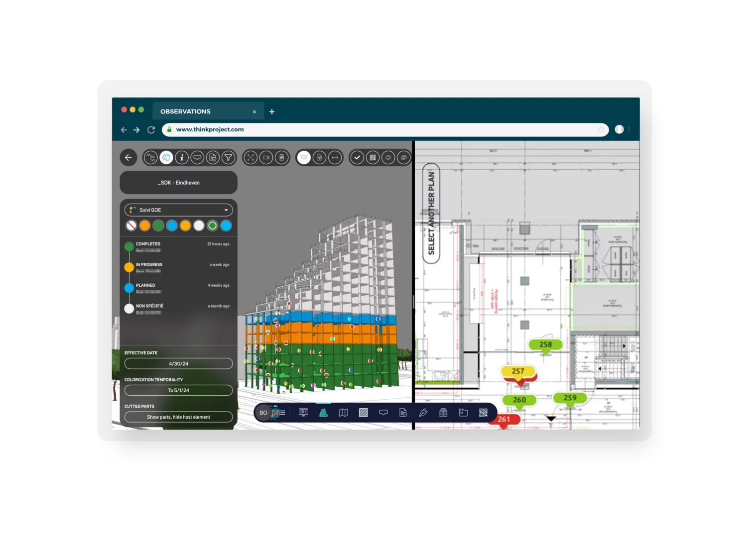The image size is (747, 560).
Task: Click the back arrow button above project panel
Action: 128,158
